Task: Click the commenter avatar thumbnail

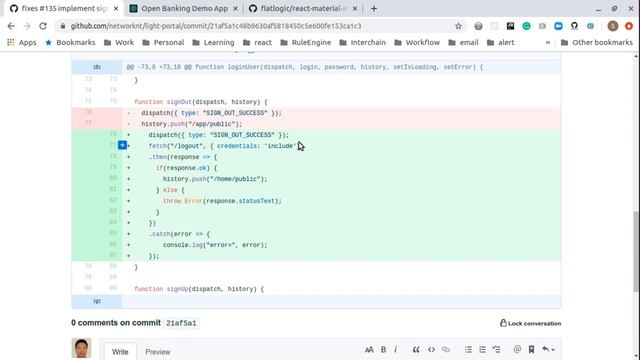Action: 81,348
